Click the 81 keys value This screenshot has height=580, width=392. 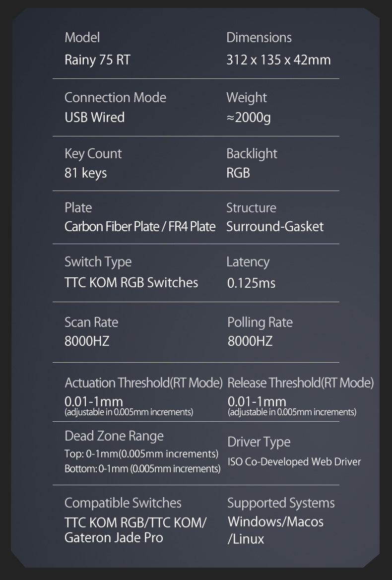coord(85,173)
